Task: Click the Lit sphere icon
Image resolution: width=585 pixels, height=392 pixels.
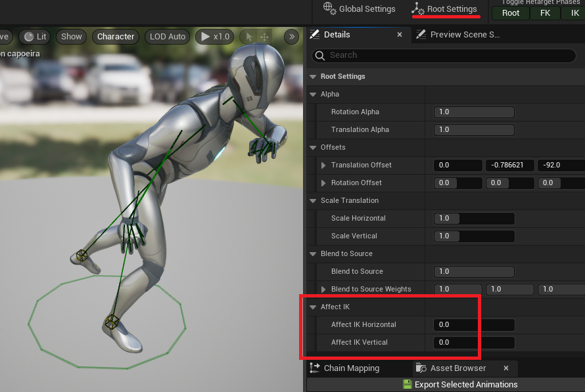Action: pyautogui.click(x=29, y=37)
